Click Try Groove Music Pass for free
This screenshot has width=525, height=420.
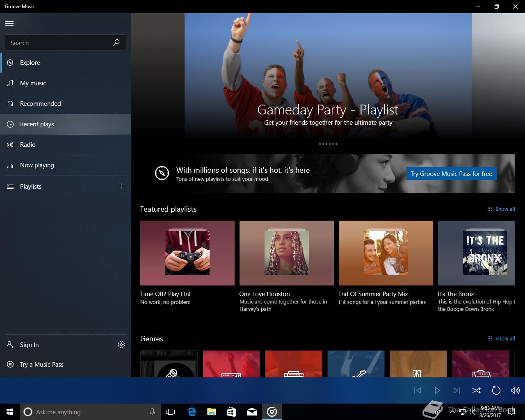(x=451, y=173)
